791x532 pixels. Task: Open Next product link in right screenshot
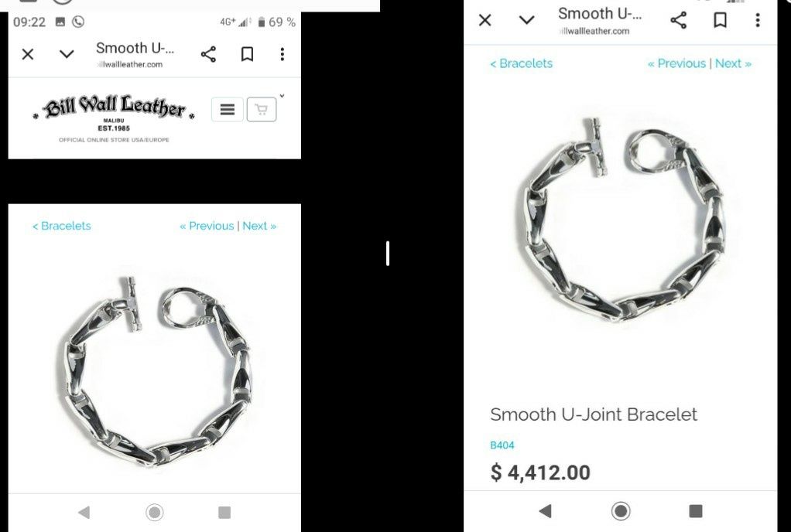[733, 63]
